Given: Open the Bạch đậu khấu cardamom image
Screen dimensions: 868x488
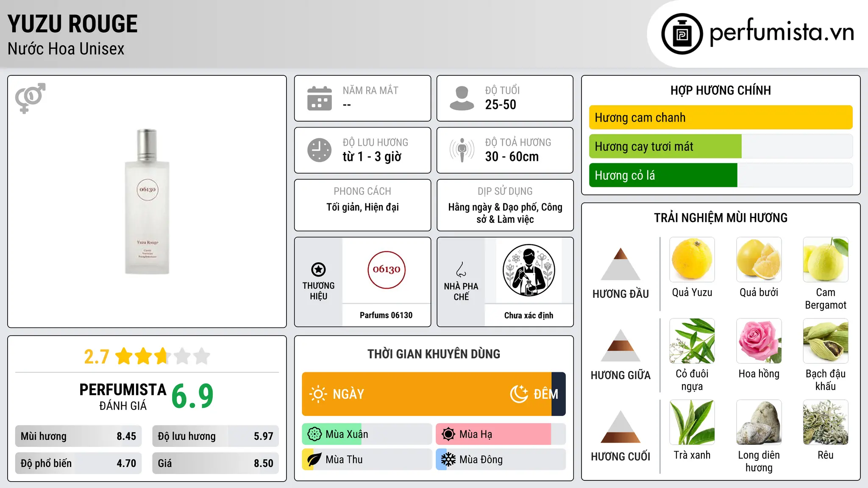Looking at the screenshot, I should coord(826,341).
